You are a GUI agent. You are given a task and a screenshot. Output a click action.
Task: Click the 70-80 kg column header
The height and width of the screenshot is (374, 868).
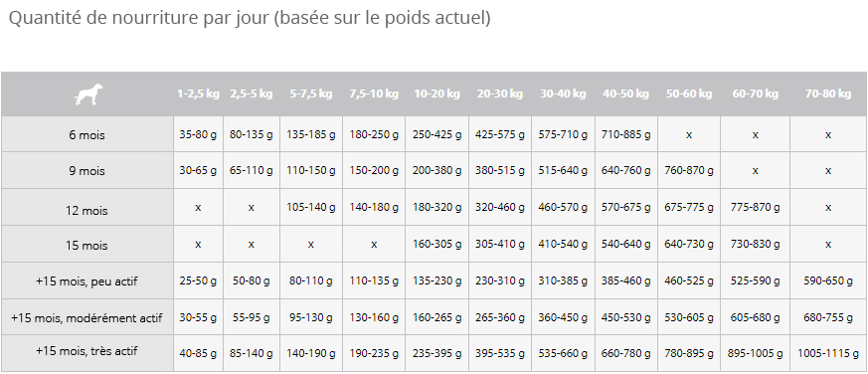click(x=828, y=94)
